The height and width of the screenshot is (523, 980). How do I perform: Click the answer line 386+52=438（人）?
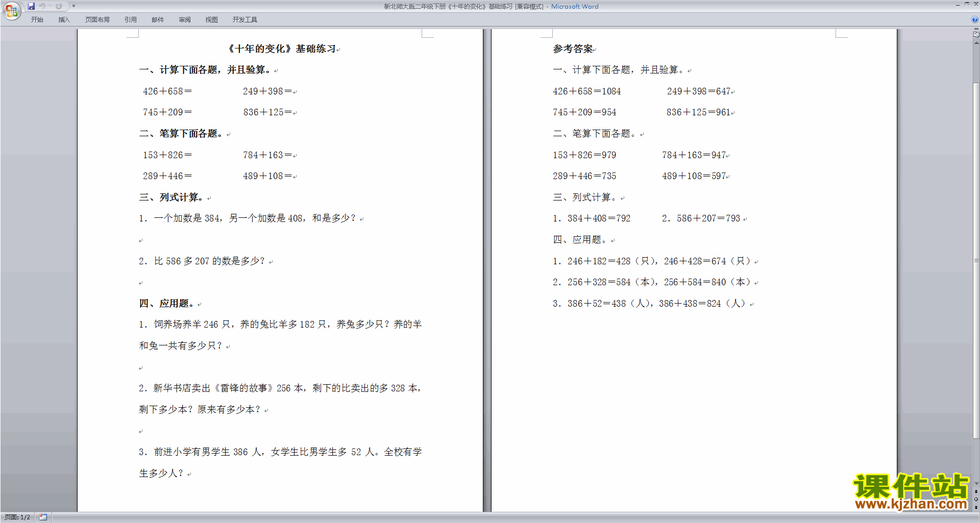[x=650, y=304]
